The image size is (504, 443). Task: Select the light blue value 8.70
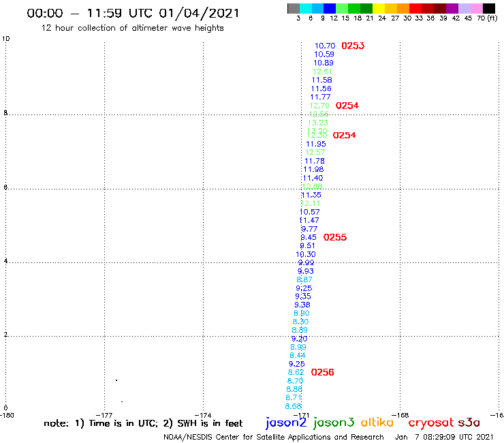point(295,381)
